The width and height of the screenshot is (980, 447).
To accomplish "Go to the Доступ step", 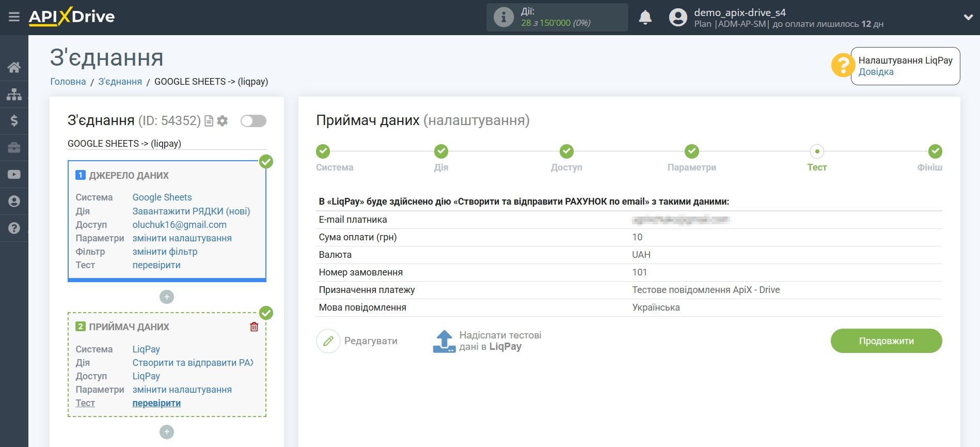I will tap(566, 151).
